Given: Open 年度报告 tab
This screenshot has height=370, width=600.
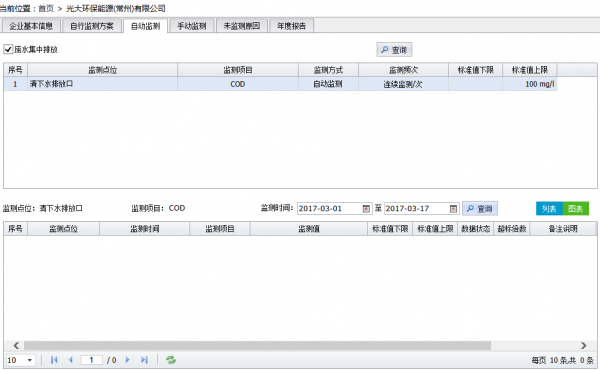Looking at the screenshot, I should pyautogui.click(x=292, y=26).
